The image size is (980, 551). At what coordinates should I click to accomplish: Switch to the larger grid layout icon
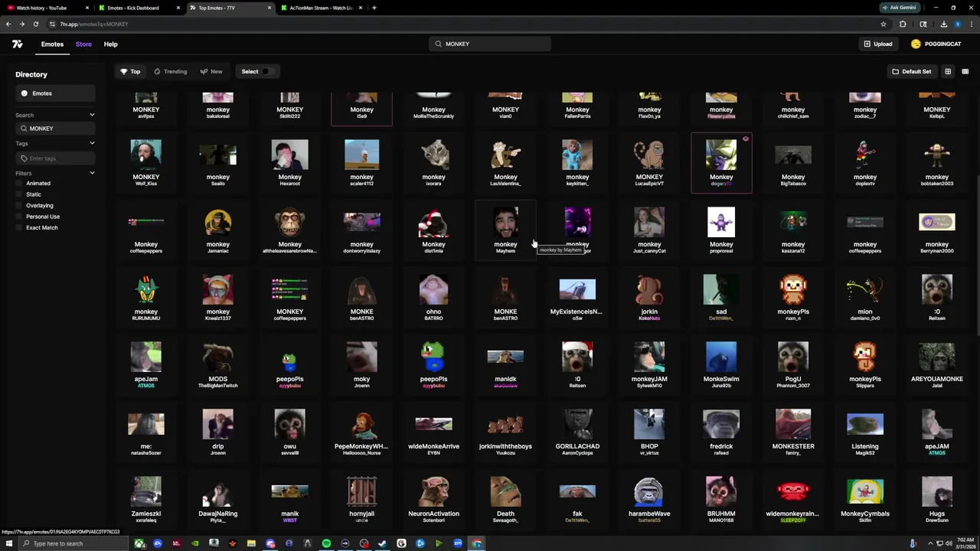pyautogui.click(x=948, y=72)
